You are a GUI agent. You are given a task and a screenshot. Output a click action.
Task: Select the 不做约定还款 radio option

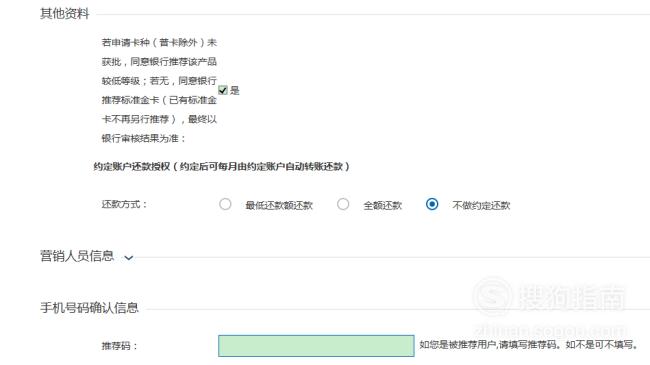(x=432, y=204)
